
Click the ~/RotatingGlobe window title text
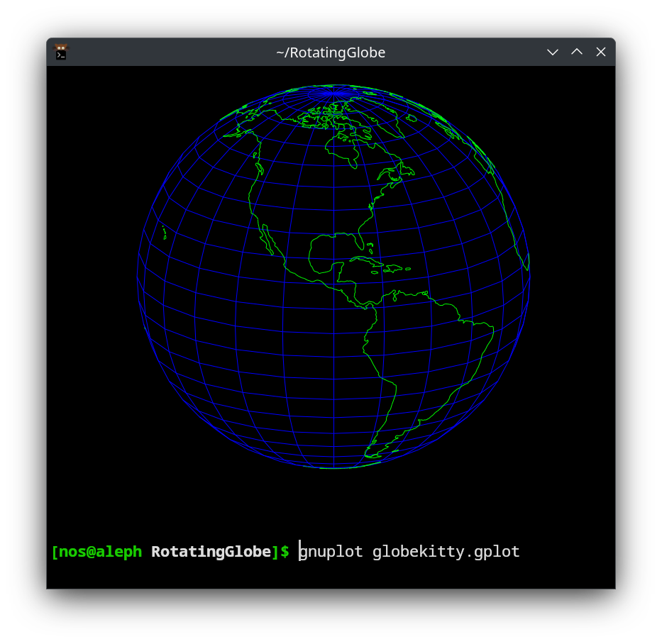(331, 52)
